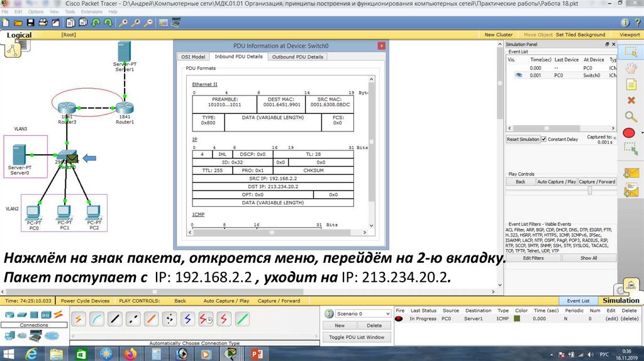
Task: Choose the Place Note tool
Action: (x=631, y=84)
